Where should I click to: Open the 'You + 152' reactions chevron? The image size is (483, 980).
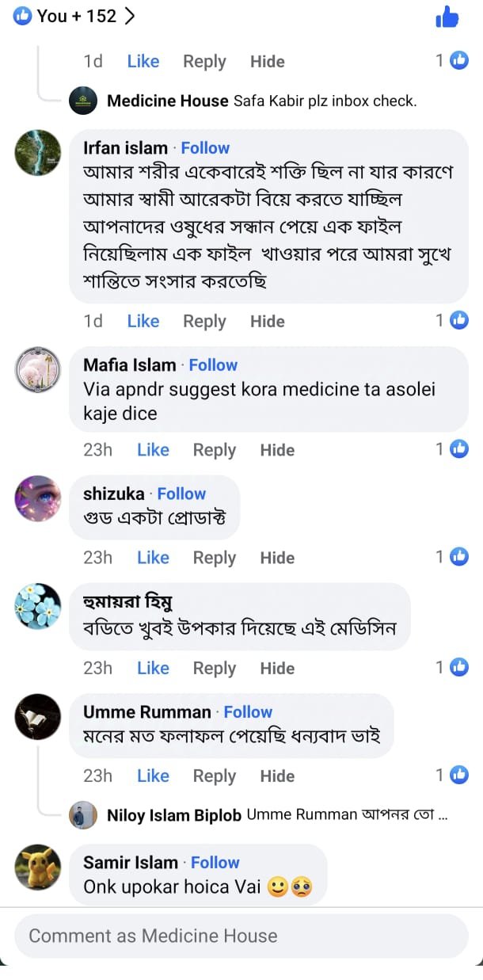point(131,16)
